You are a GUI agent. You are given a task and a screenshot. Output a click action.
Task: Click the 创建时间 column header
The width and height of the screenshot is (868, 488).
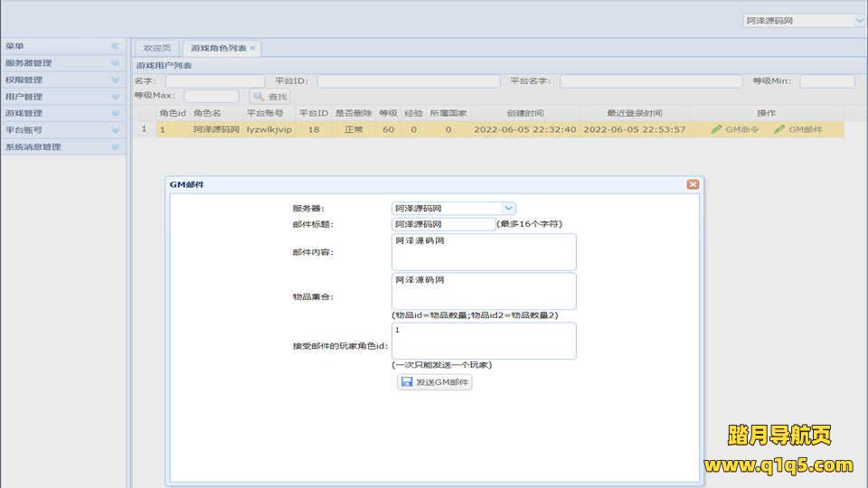tap(524, 113)
